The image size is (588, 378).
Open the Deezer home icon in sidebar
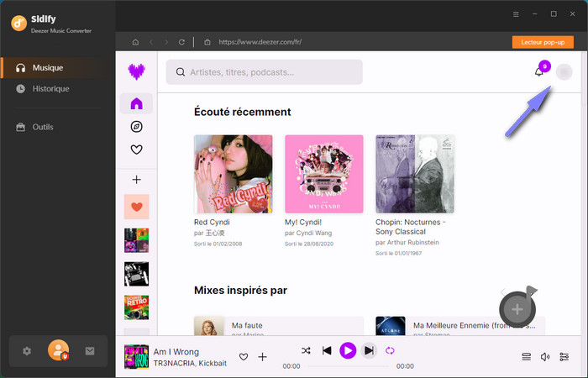136,104
